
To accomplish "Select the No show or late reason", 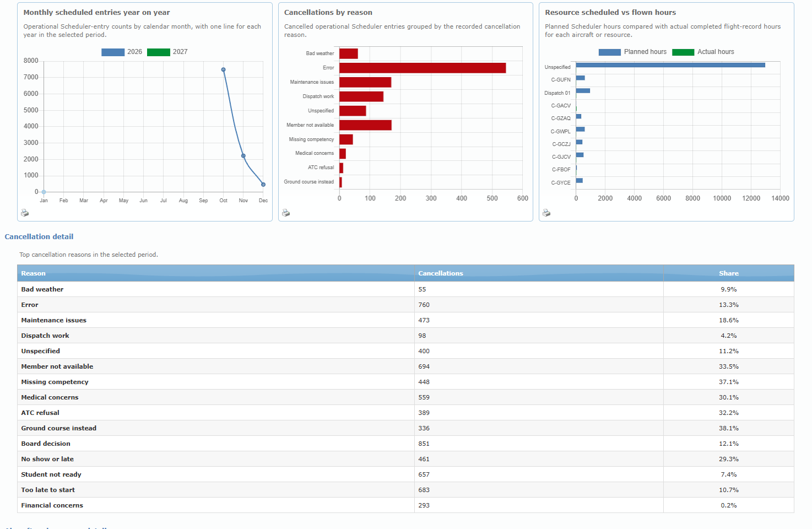I will (47, 459).
